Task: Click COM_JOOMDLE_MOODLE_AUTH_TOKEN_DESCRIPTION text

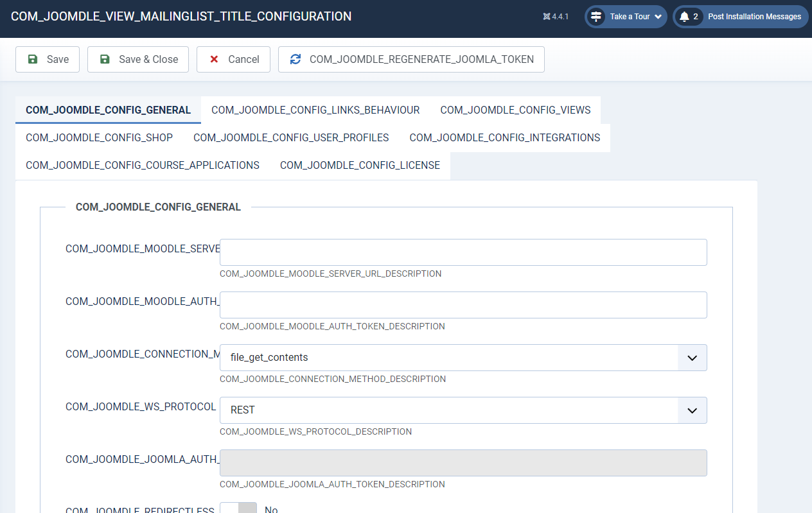Action: [x=332, y=326]
